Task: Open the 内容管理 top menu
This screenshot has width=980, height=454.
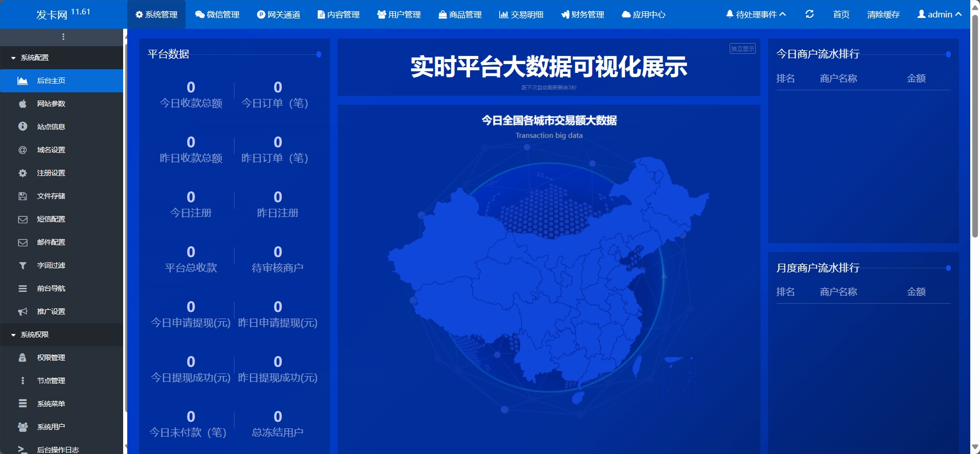Action: click(x=339, y=14)
